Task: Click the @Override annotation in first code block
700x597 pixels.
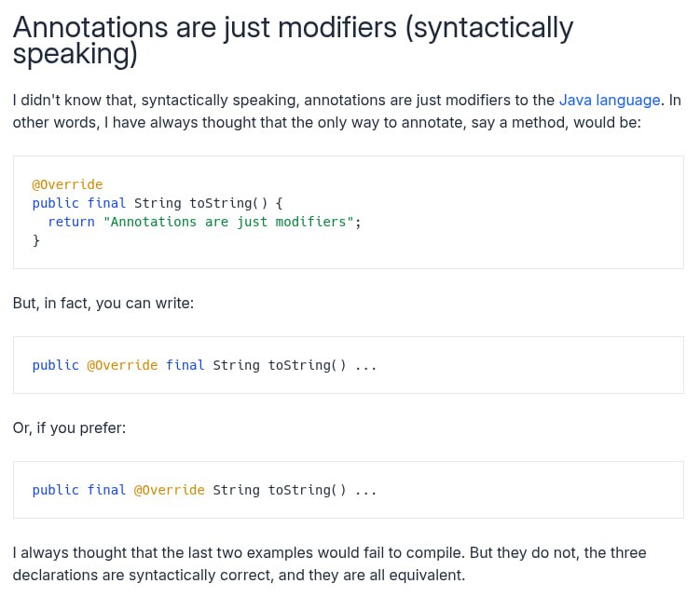Action: 67,184
